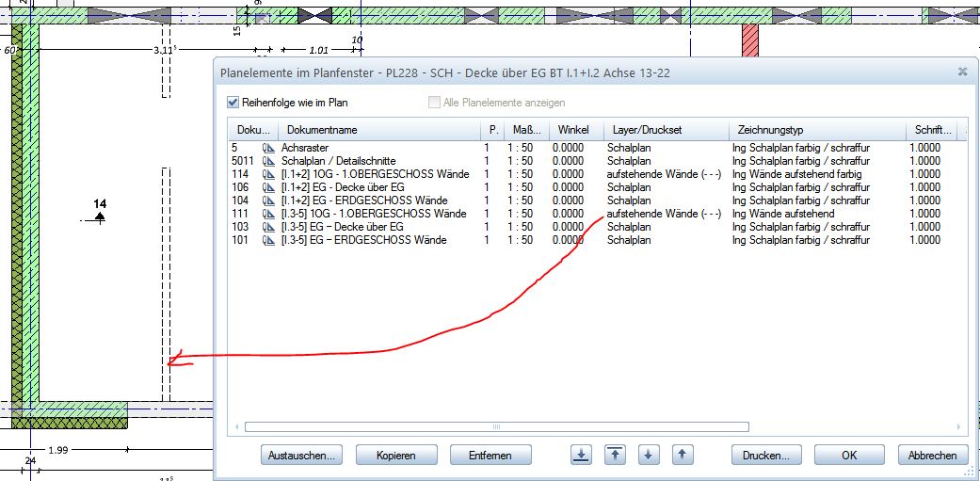Image resolution: width=980 pixels, height=481 pixels.
Task: Close the Planelemente dialog with X
Action: 962,72
